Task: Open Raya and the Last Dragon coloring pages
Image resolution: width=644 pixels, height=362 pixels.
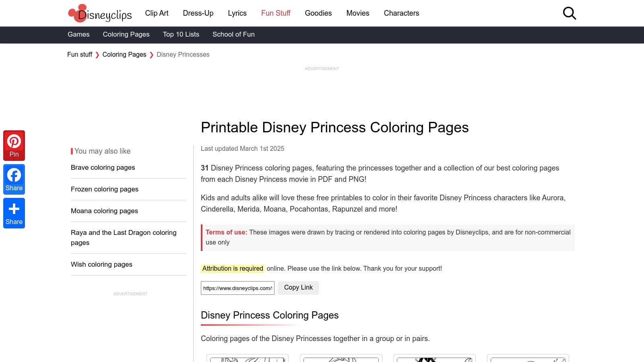Action: pyautogui.click(x=124, y=237)
